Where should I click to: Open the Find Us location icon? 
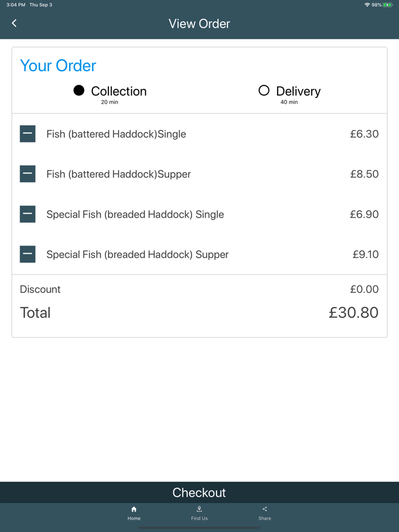199,509
